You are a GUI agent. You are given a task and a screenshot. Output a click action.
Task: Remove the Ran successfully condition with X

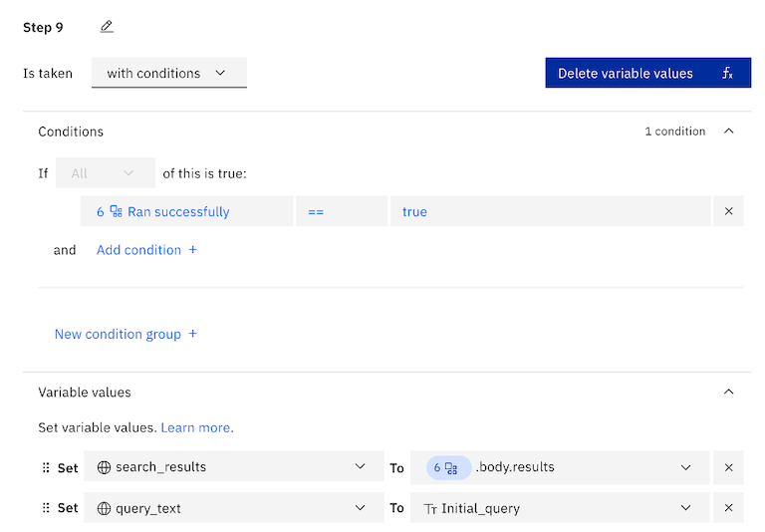tap(728, 211)
